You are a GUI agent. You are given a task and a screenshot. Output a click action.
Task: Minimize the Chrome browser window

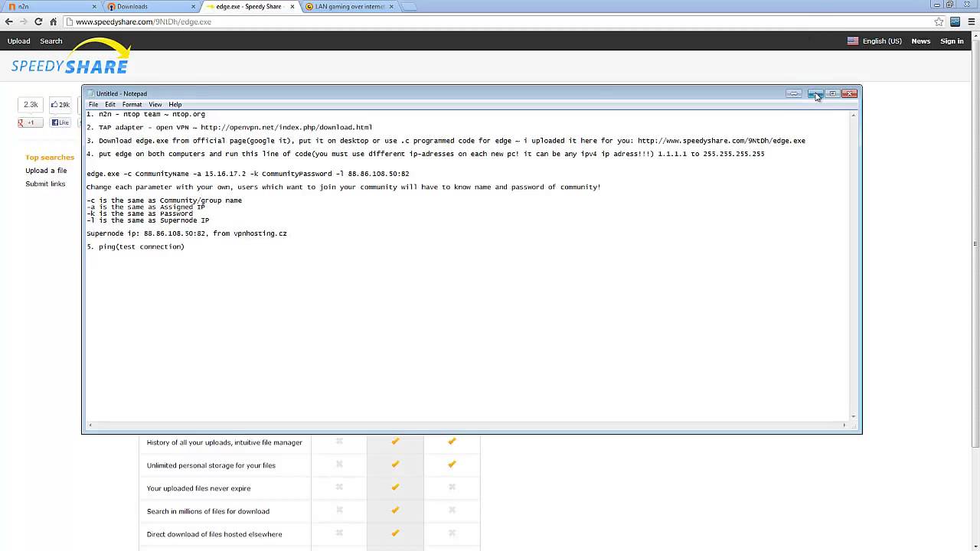pyautogui.click(x=937, y=5)
